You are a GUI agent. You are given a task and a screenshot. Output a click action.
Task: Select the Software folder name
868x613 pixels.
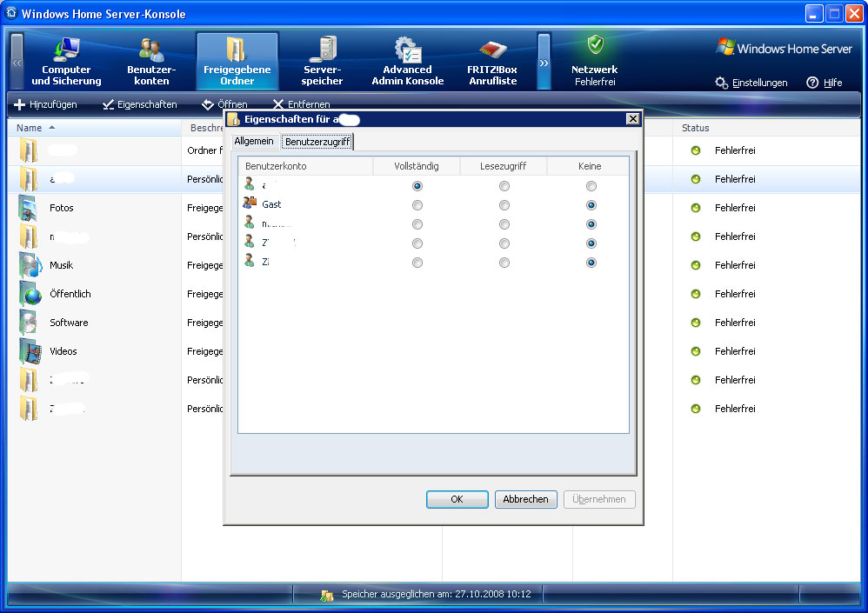[69, 323]
